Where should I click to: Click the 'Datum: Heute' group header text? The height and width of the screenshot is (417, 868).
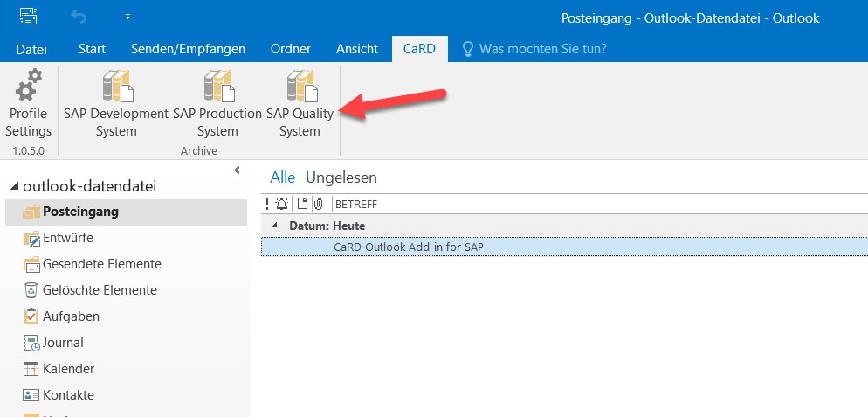pos(327,226)
